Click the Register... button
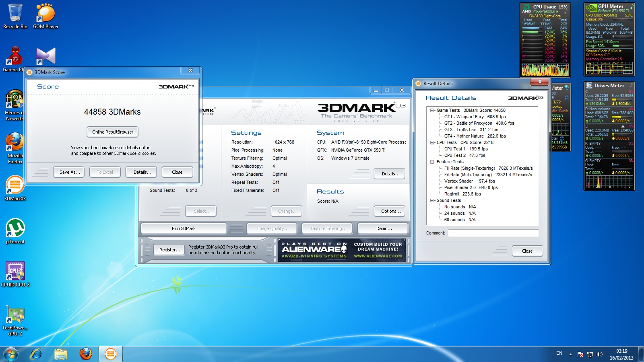Screen dimensions: 644x362 169,250
